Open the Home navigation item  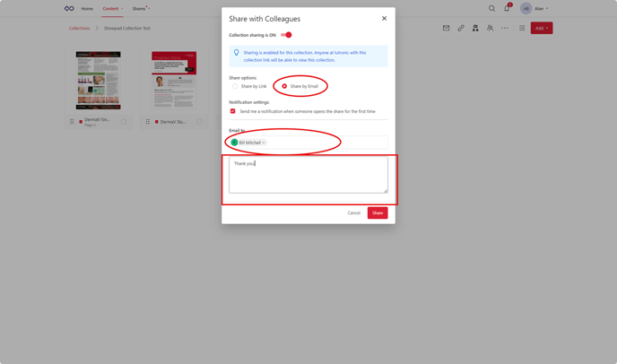87,9
